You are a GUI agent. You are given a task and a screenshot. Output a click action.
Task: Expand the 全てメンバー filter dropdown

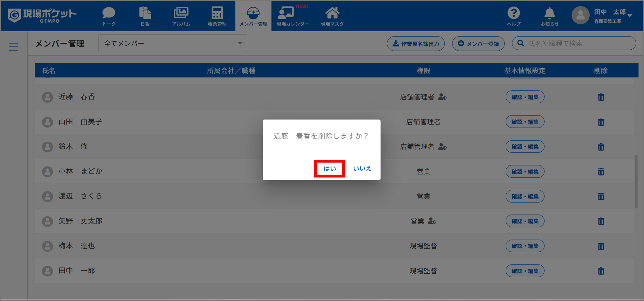pos(172,43)
